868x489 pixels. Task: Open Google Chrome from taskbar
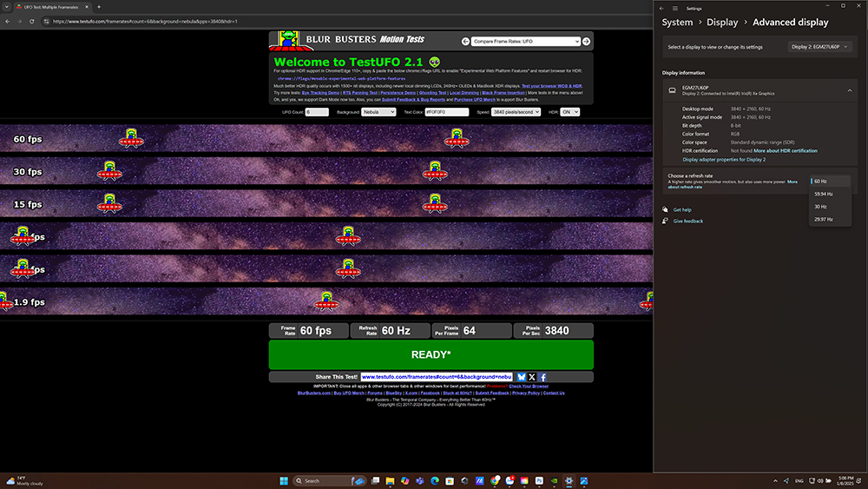pos(495,480)
